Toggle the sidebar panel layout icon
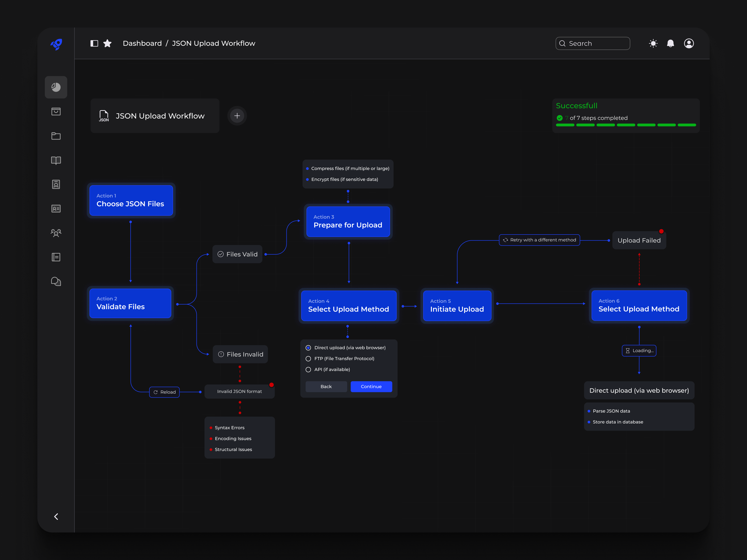Image resolution: width=747 pixels, height=560 pixels. 95,43
